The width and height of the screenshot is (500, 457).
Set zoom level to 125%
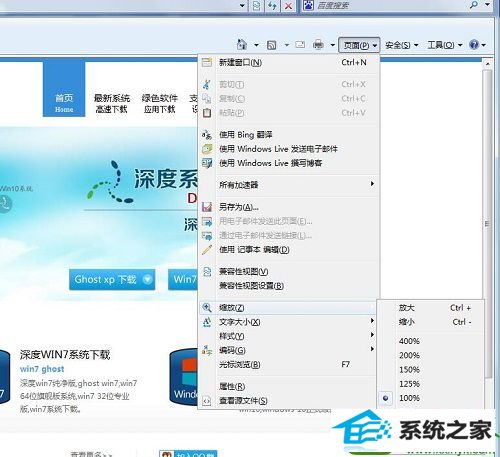[431, 384]
